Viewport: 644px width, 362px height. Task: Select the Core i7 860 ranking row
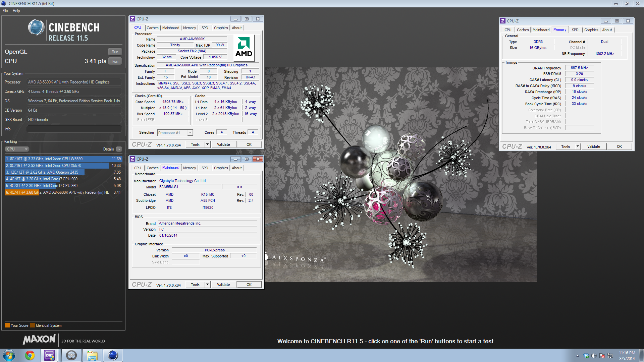[x=63, y=186]
